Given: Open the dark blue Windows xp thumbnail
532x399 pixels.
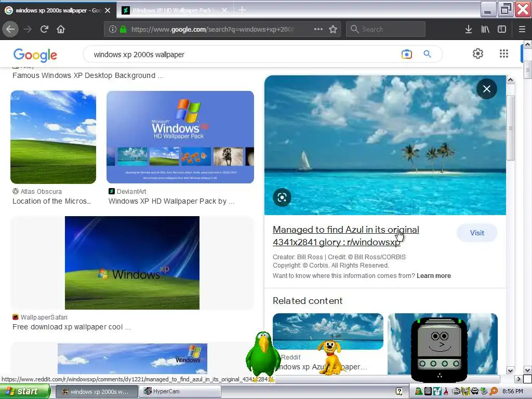Looking at the screenshot, I should (132, 262).
